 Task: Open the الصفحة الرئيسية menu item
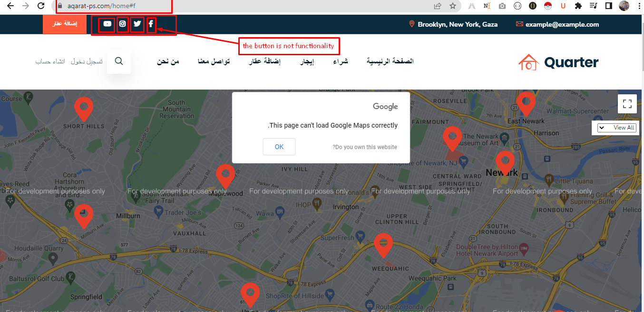coord(390,61)
